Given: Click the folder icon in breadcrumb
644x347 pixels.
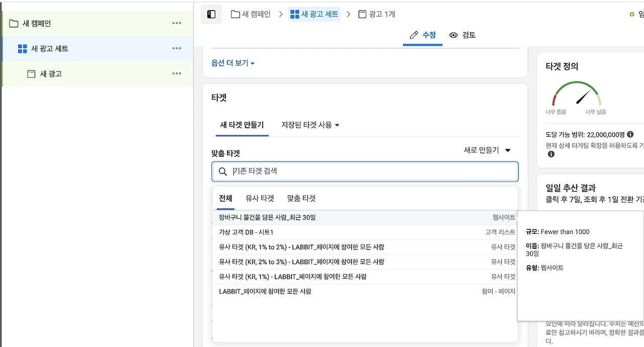Looking at the screenshot, I should (x=235, y=14).
